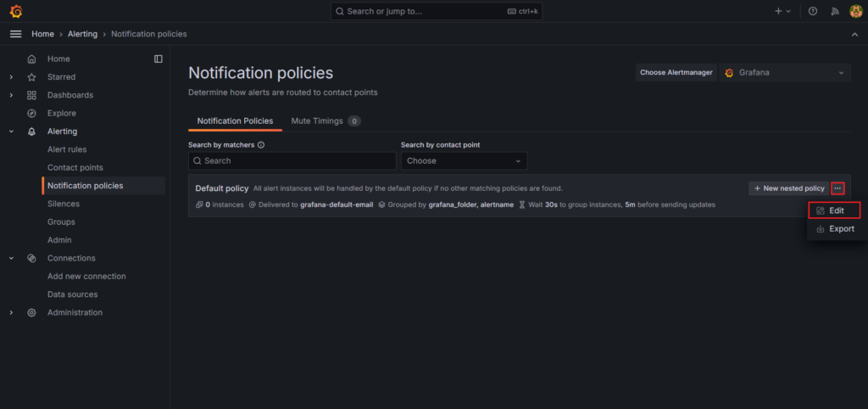Open the news feed icon
The height and width of the screenshot is (409, 868).
pos(834,12)
